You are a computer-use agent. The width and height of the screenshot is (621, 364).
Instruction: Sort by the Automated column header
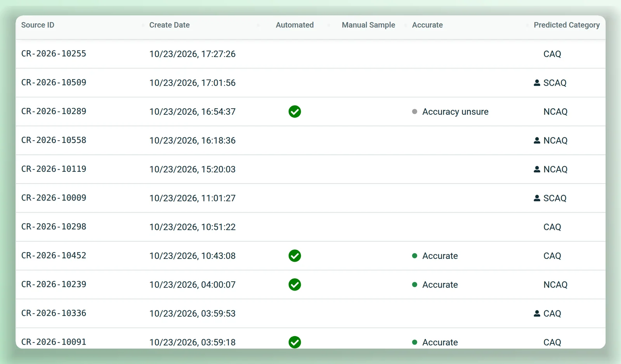click(x=295, y=25)
